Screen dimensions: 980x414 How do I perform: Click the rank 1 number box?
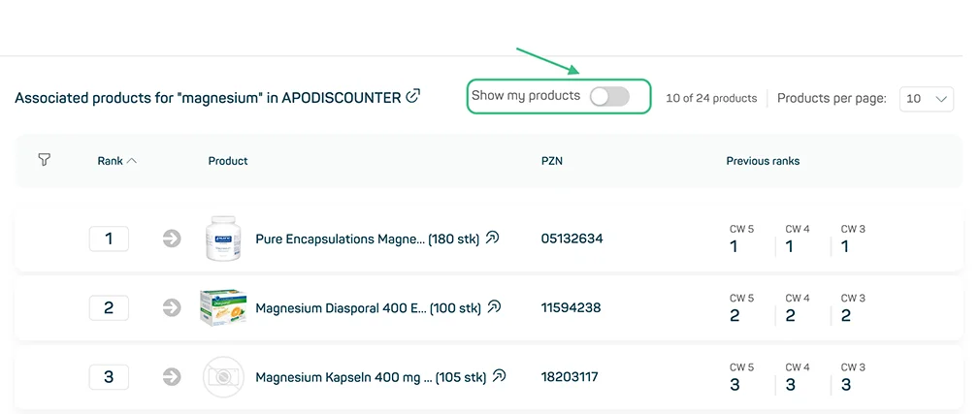[x=109, y=239]
